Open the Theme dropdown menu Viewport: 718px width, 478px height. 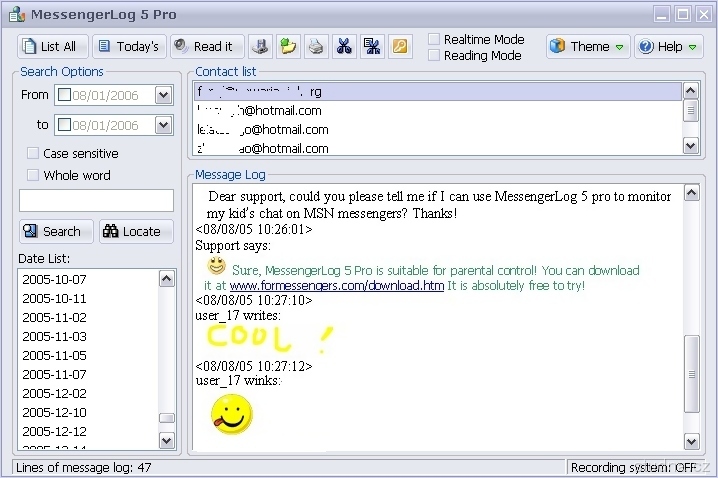(588, 46)
